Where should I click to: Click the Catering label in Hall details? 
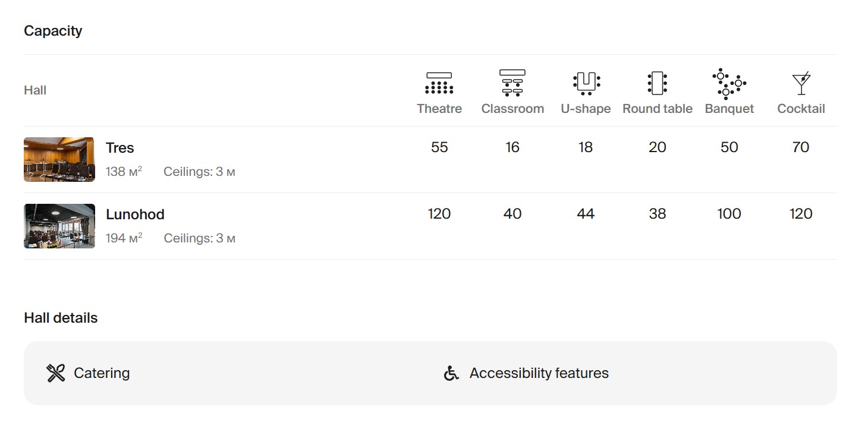point(102,373)
